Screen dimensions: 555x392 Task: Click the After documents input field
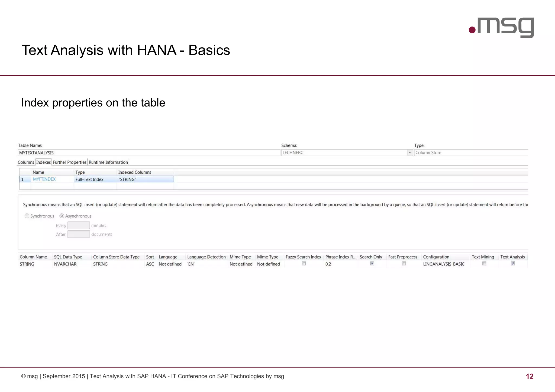coord(79,234)
